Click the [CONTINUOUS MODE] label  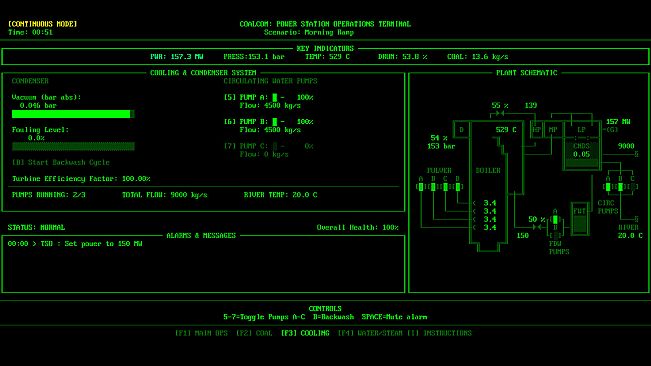pos(42,24)
